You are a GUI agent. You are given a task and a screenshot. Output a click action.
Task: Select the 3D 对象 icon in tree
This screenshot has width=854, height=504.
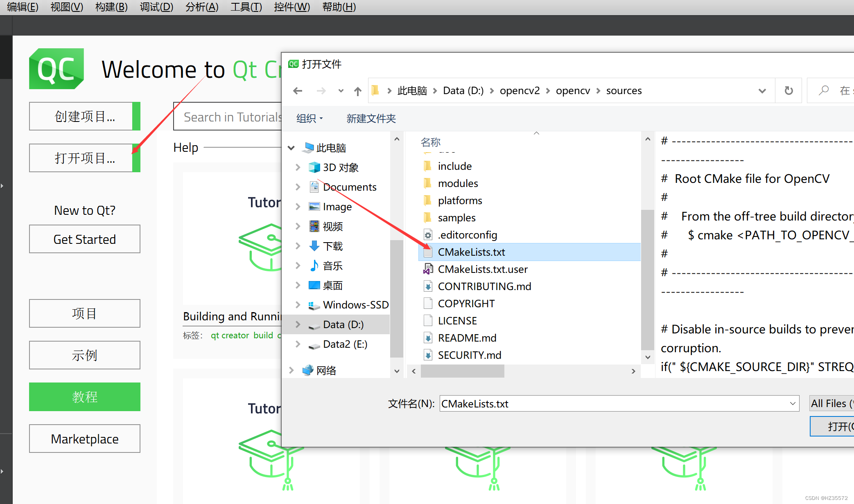(x=314, y=167)
